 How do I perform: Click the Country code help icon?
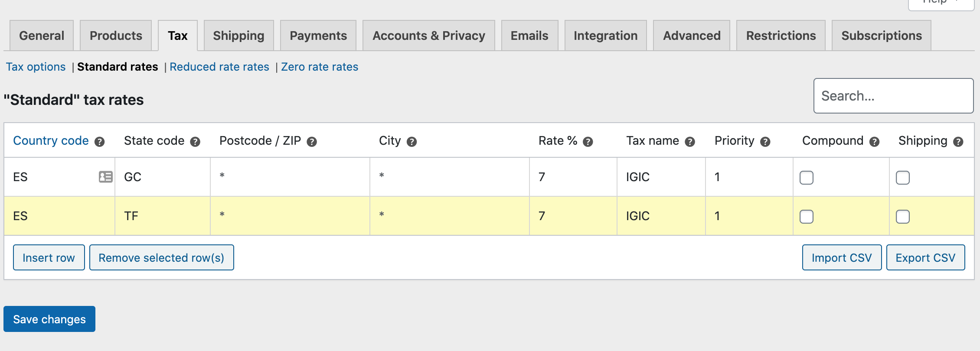click(100, 142)
